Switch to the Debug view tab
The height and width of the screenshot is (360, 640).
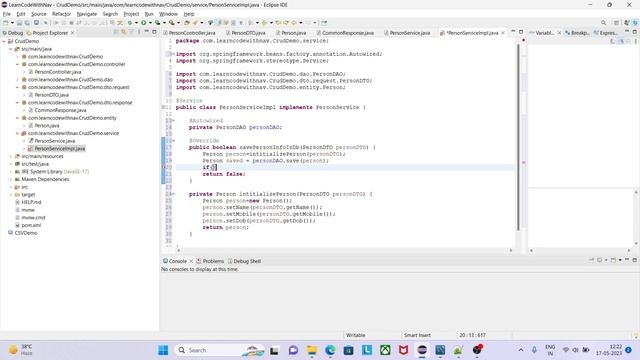tap(13, 33)
